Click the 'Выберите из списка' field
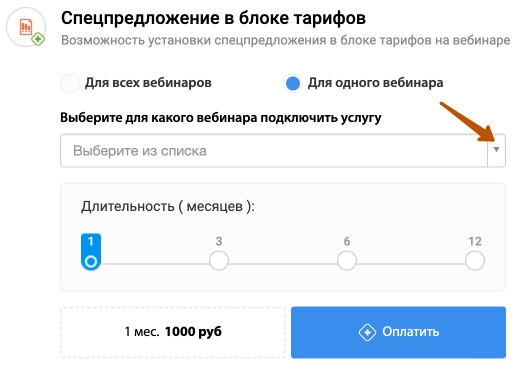 [283, 151]
